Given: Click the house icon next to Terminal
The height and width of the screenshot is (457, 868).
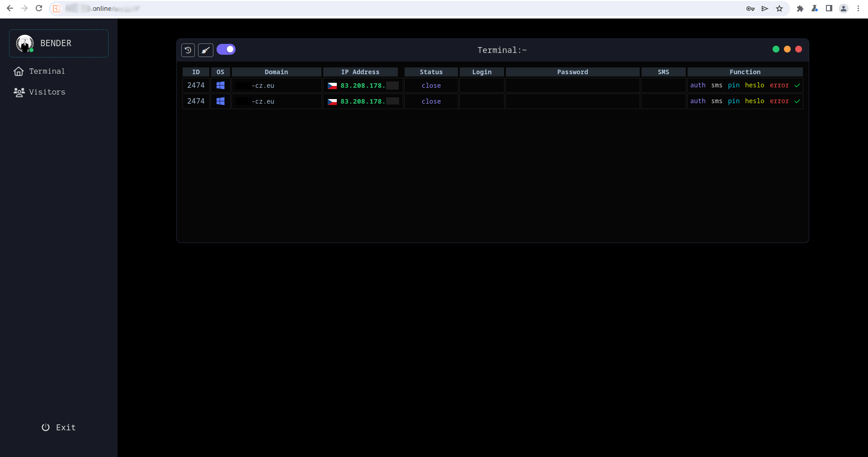Looking at the screenshot, I should [19, 71].
